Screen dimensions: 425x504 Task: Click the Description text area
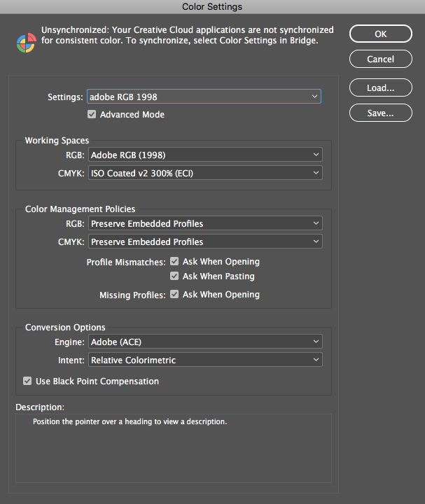(x=174, y=449)
